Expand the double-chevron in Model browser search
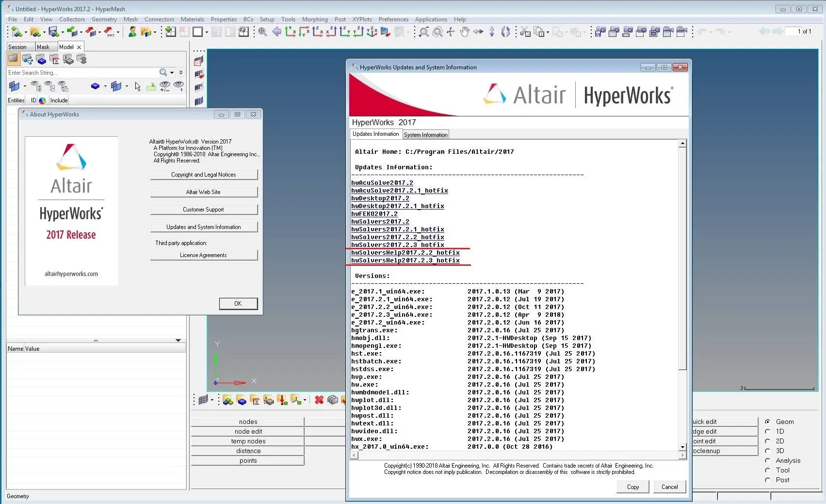Screen dimensions: 826x504 click(181, 72)
